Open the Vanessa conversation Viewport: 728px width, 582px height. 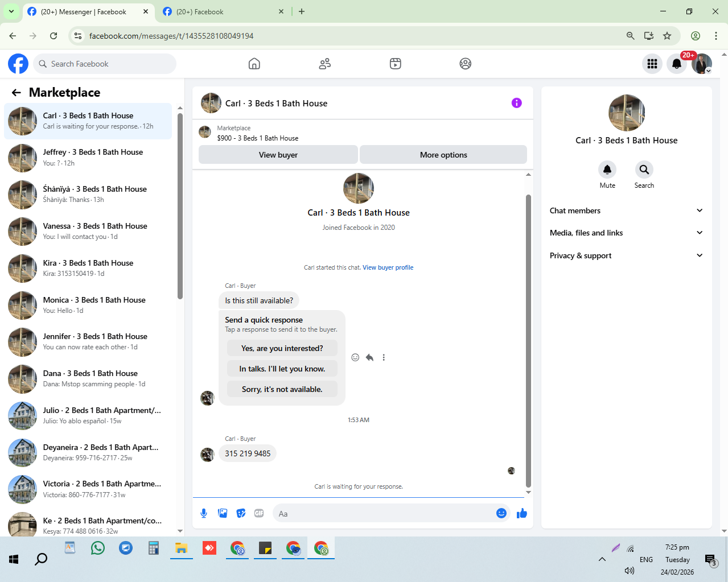tap(88, 232)
